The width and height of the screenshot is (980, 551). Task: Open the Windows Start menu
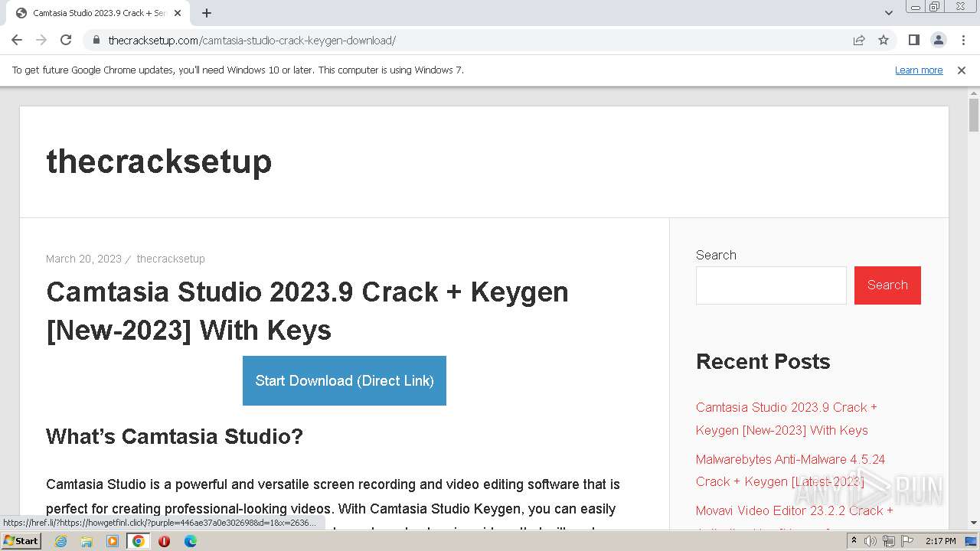coord(21,541)
